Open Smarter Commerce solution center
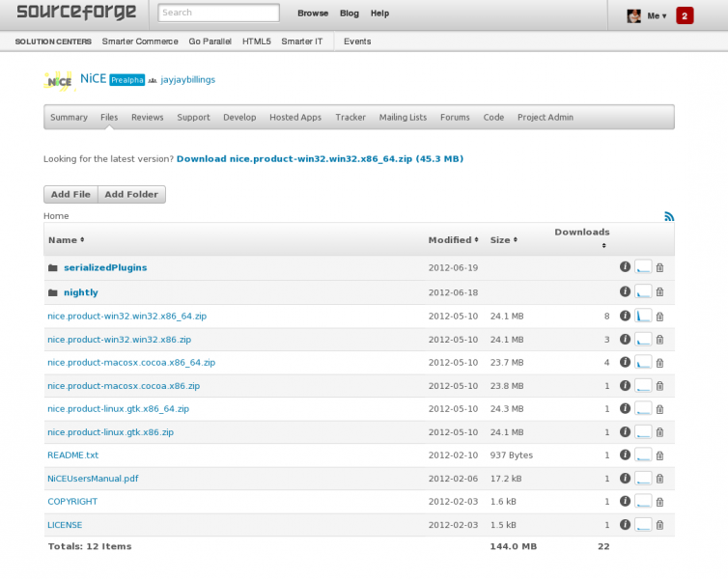 (x=140, y=41)
